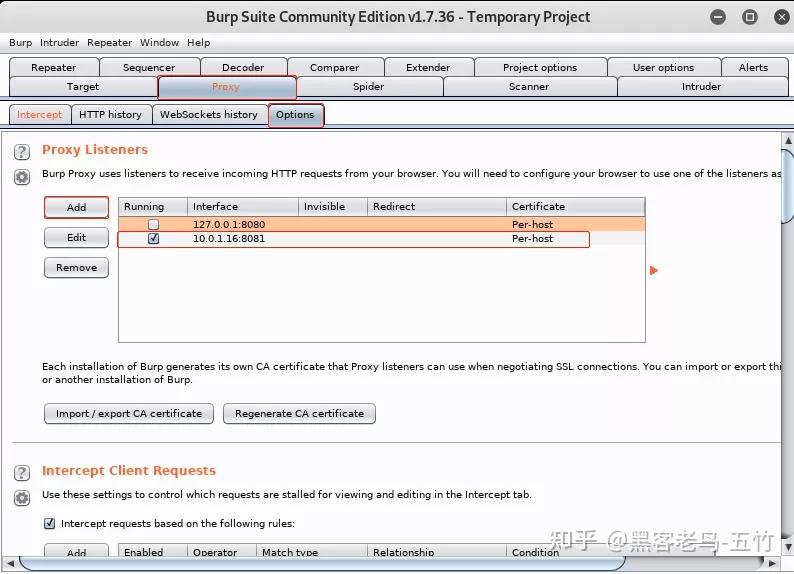The height and width of the screenshot is (574, 794).
Task: Select the Options sub-tab
Action: (x=295, y=115)
